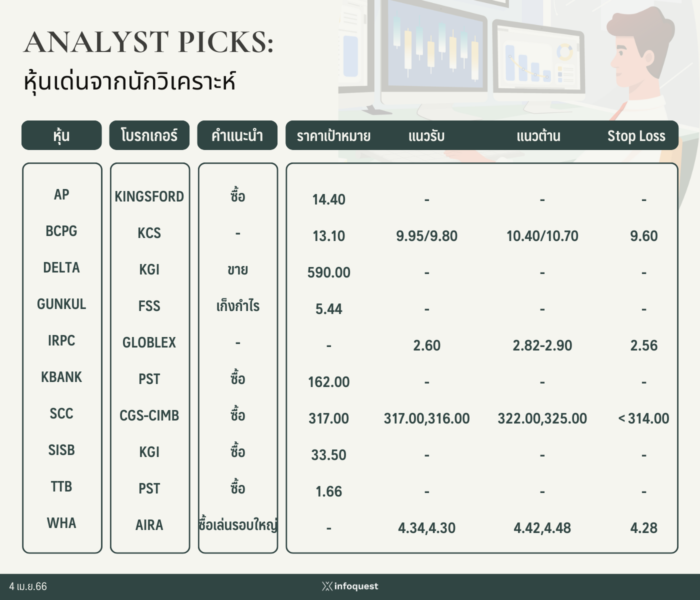Click the Stop Loss header label
700x600 pixels.
pyautogui.click(x=636, y=136)
